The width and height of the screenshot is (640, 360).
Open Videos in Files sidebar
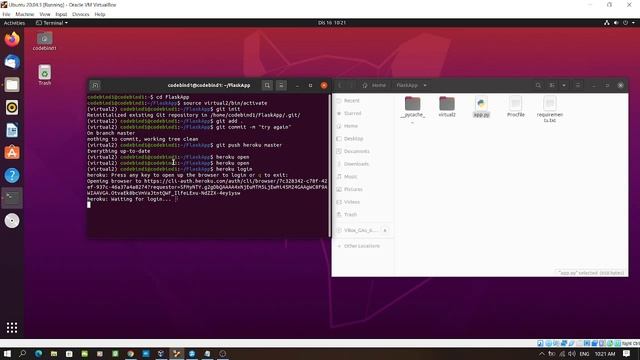coord(363,202)
